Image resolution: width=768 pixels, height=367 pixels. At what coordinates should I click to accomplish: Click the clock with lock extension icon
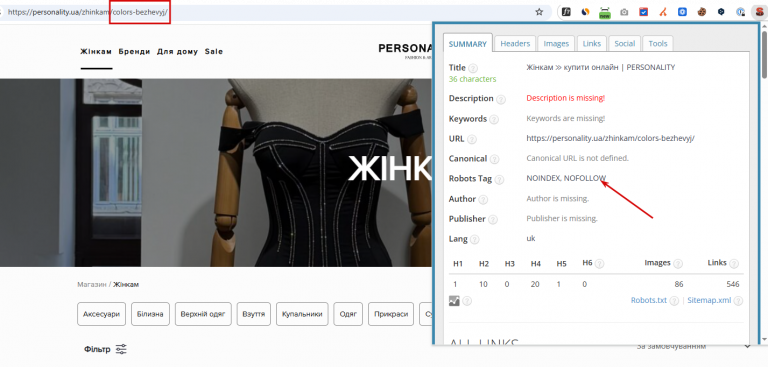point(741,12)
